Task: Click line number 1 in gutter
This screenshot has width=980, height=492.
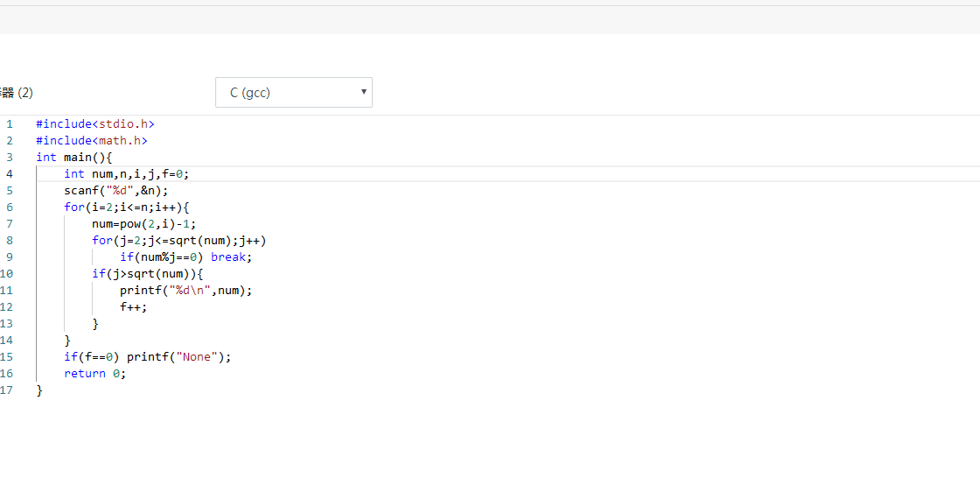Action: (x=9, y=124)
